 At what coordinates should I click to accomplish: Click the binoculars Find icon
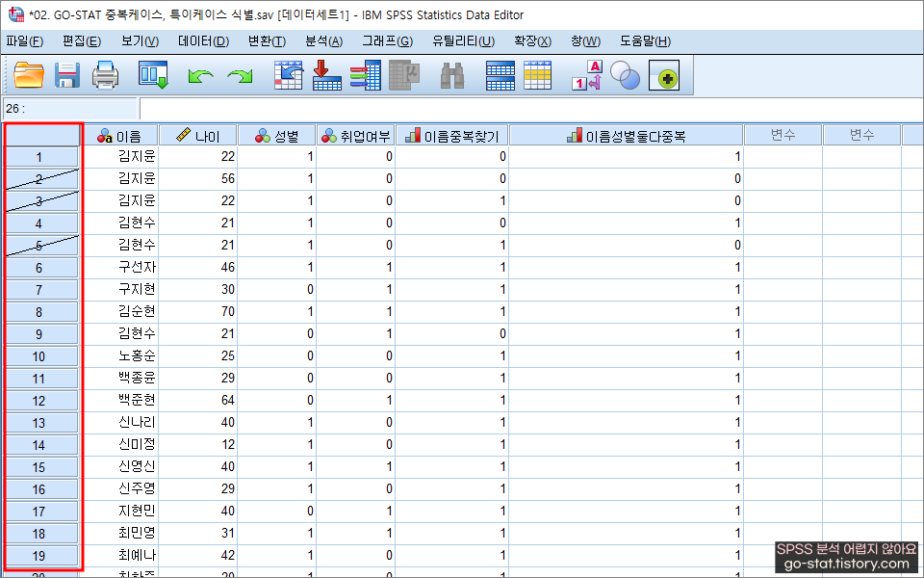coord(452,75)
